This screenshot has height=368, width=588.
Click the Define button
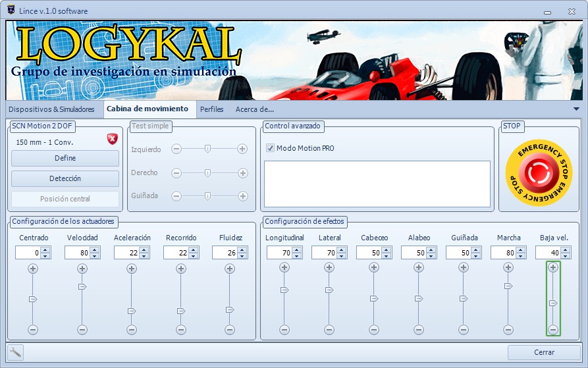(x=65, y=158)
